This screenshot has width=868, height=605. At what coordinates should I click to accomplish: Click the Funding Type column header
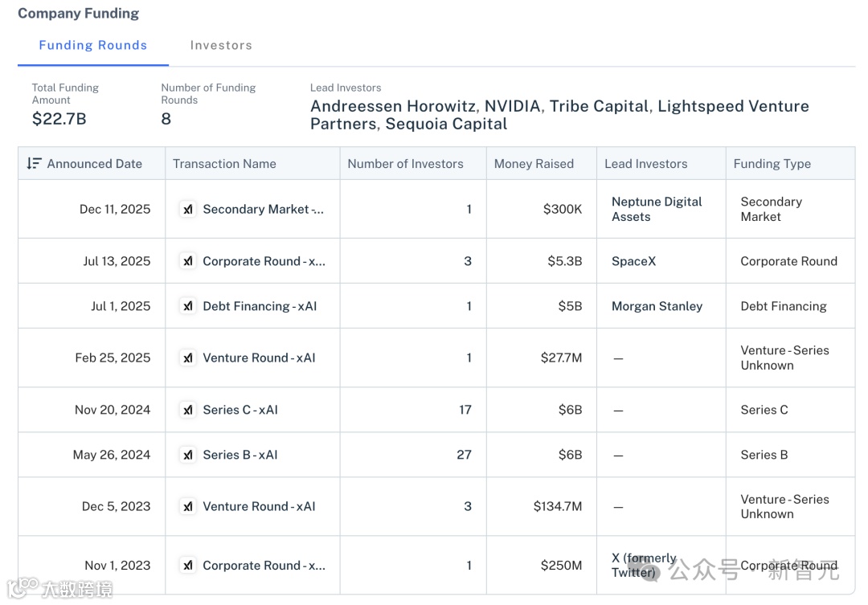click(772, 164)
